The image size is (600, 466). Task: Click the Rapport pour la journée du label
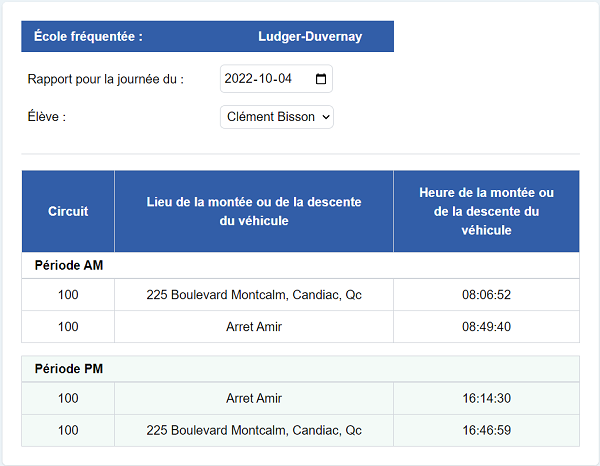tap(106, 79)
